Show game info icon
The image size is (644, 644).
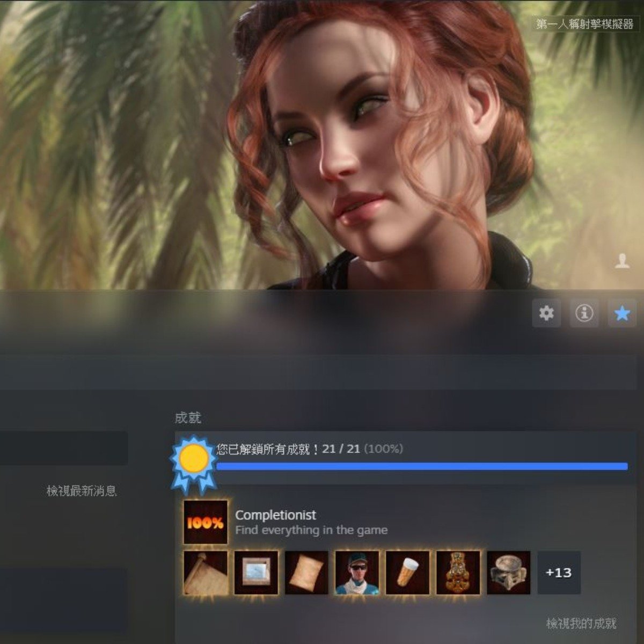[584, 313]
